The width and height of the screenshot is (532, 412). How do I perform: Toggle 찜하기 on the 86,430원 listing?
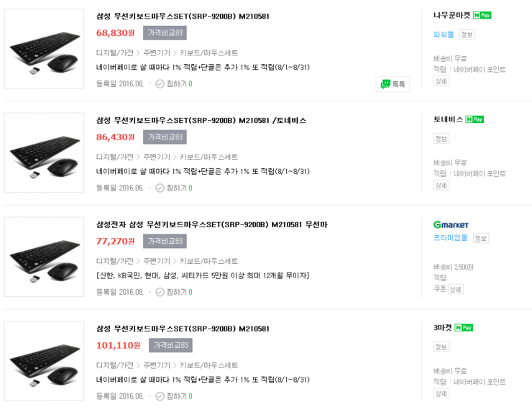pos(173,188)
